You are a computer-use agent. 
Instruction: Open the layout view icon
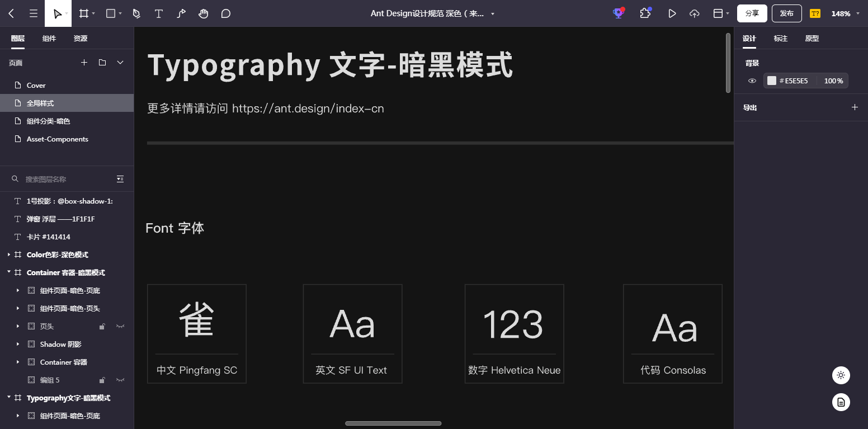click(x=719, y=13)
